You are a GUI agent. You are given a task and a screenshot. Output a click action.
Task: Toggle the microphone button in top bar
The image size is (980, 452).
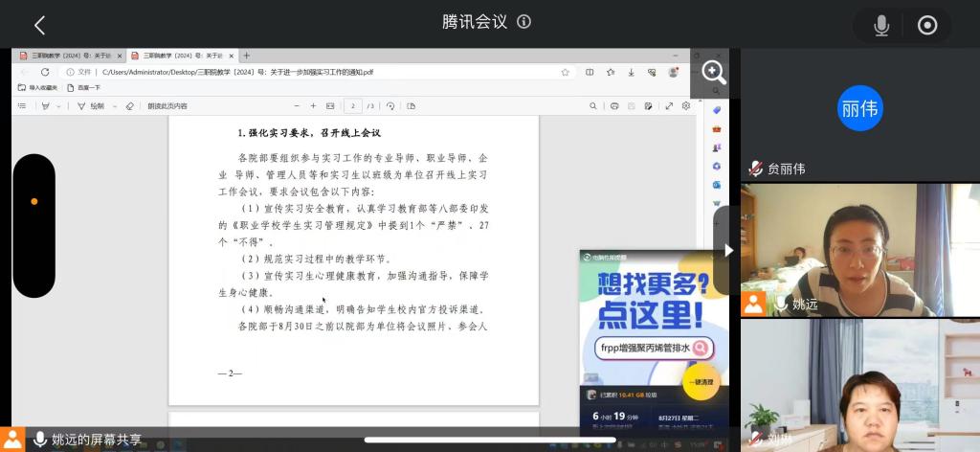[881, 26]
